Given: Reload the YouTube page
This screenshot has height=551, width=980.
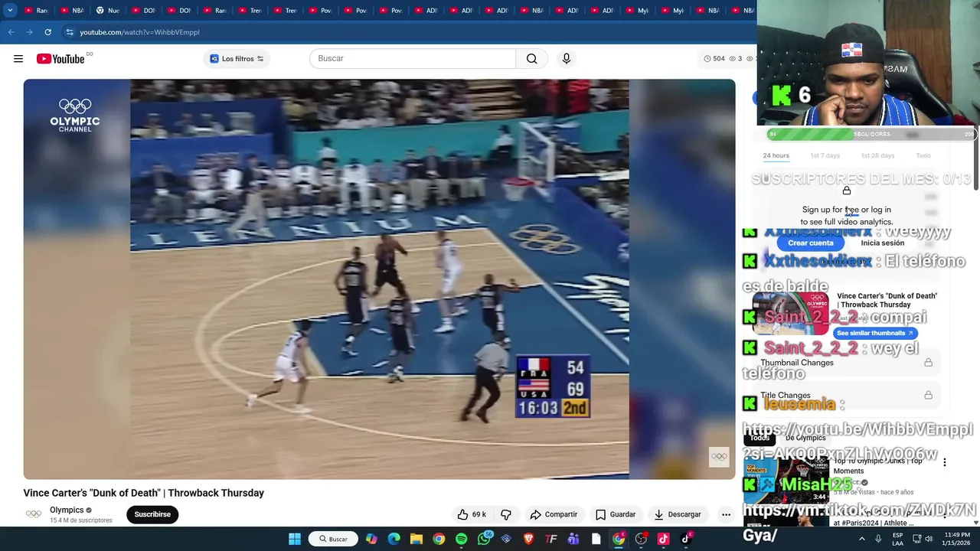Looking at the screenshot, I should click(47, 32).
